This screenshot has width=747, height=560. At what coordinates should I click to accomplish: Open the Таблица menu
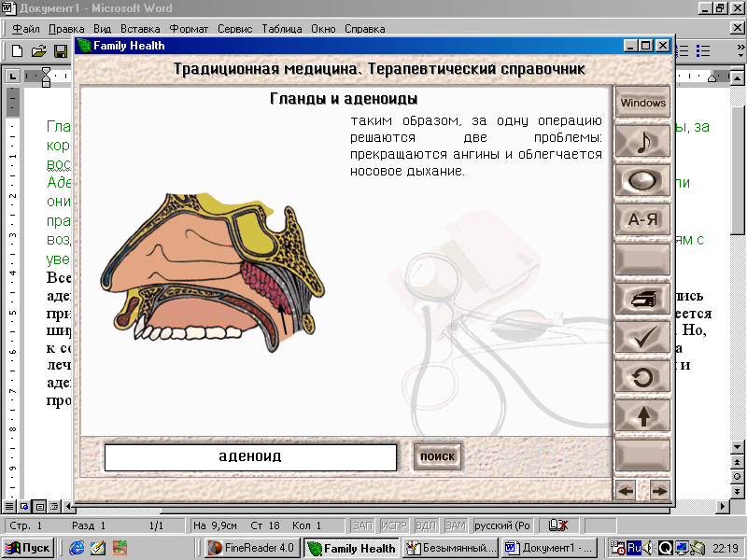tap(282, 29)
